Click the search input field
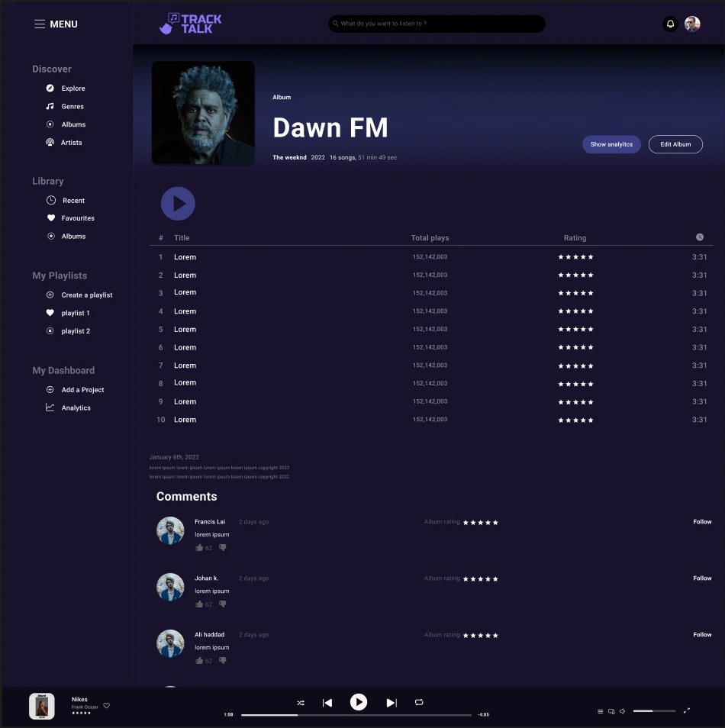725x728 pixels. pos(437,24)
